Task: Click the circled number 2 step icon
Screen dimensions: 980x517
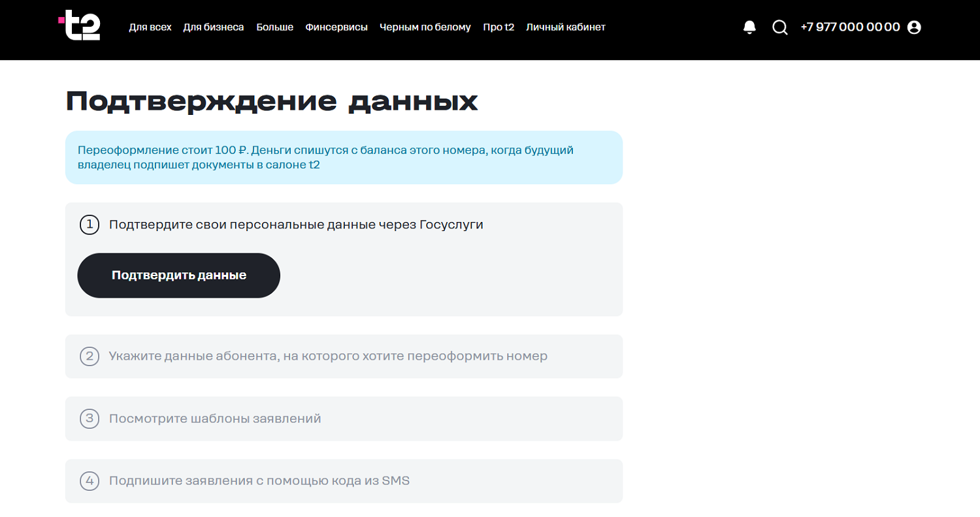Action: point(90,356)
